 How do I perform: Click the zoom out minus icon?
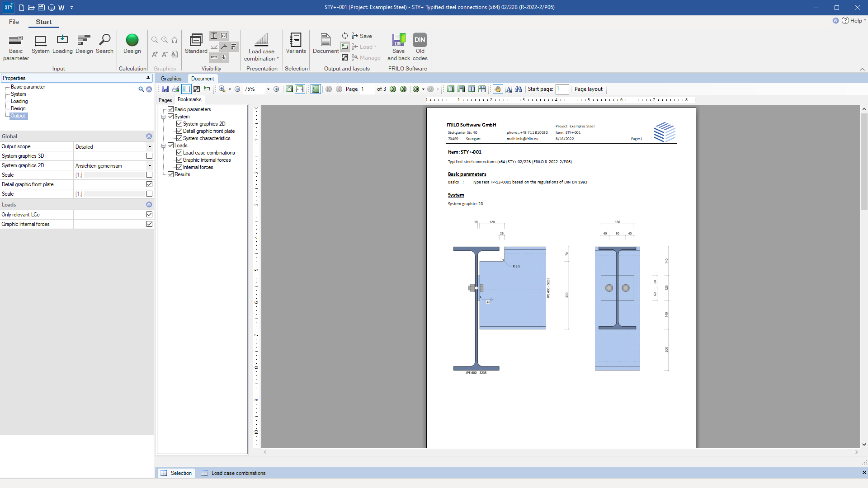coord(237,89)
